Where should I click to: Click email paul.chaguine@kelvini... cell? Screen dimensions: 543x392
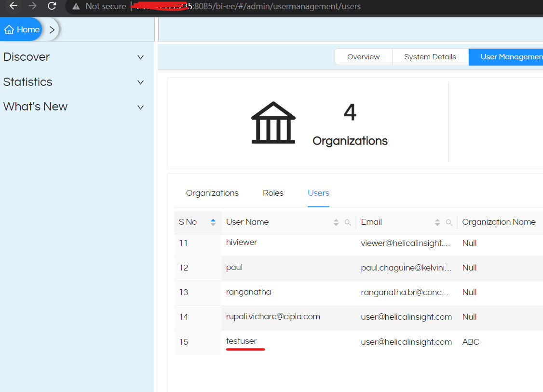[406, 268]
